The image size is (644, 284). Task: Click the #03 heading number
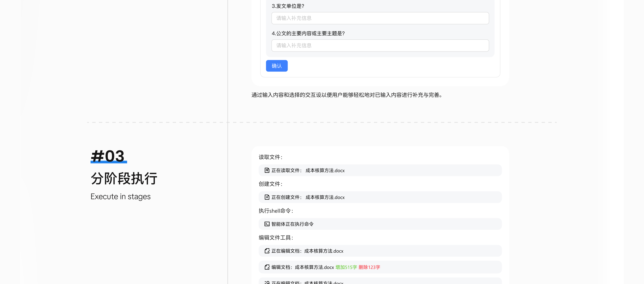108,156
